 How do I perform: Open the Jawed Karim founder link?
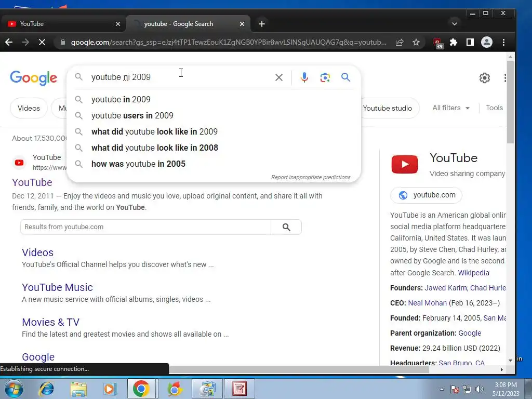pyautogui.click(x=445, y=288)
